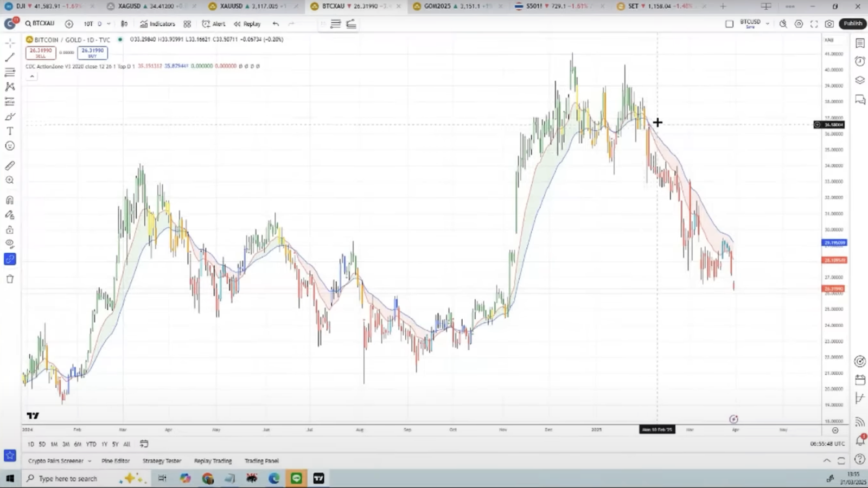The image size is (868, 488).
Task: Toggle the lock all drawings tool
Action: point(10,230)
